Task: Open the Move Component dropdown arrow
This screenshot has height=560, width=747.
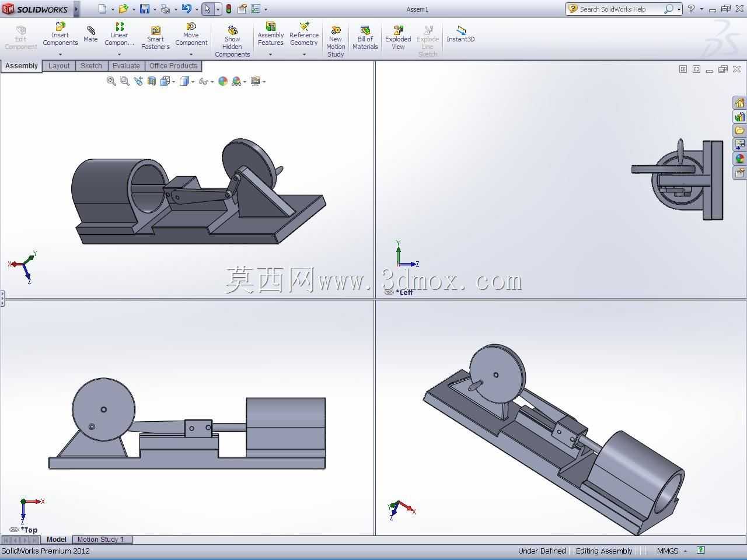Action: tap(191, 54)
